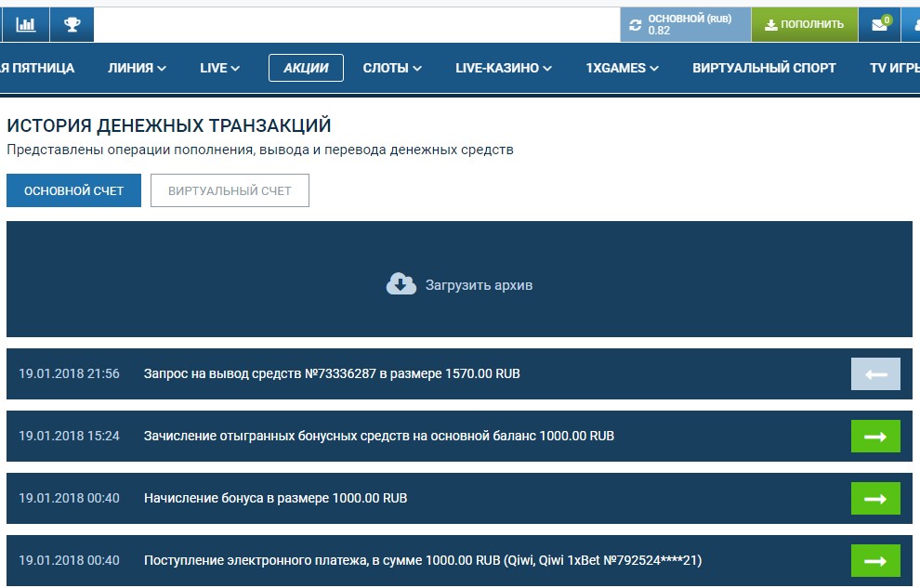The height and width of the screenshot is (588, 920).
Task: Click the Загрузить архив link
Action: coord(480,285)
